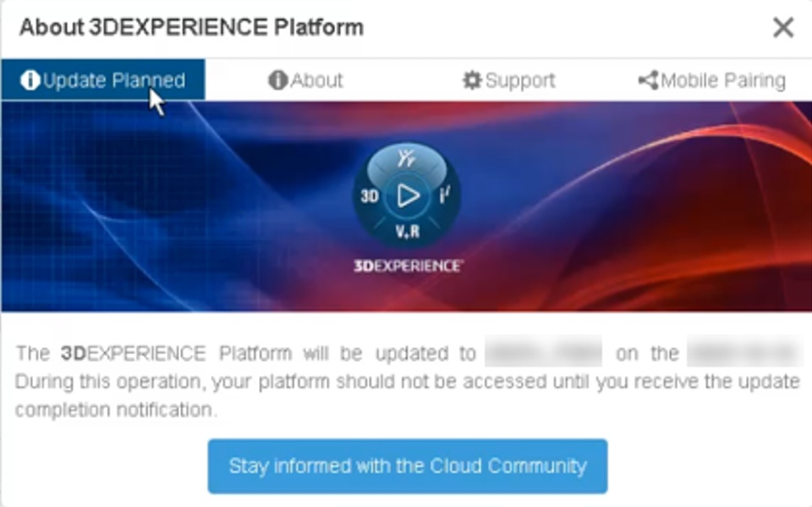
Task: Click the dialog title About 3DEXPERIENCE Platform
Action: [x=192, y=27]
